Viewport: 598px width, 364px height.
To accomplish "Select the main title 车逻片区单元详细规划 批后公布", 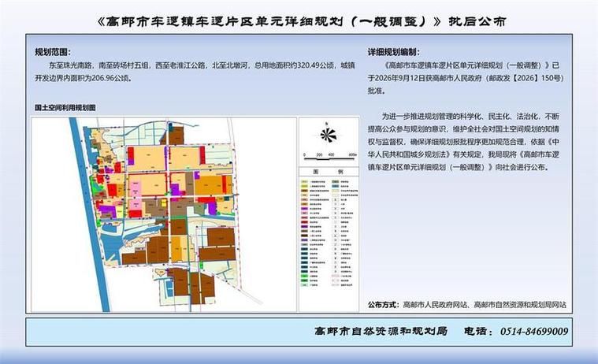I will point(301,21).
